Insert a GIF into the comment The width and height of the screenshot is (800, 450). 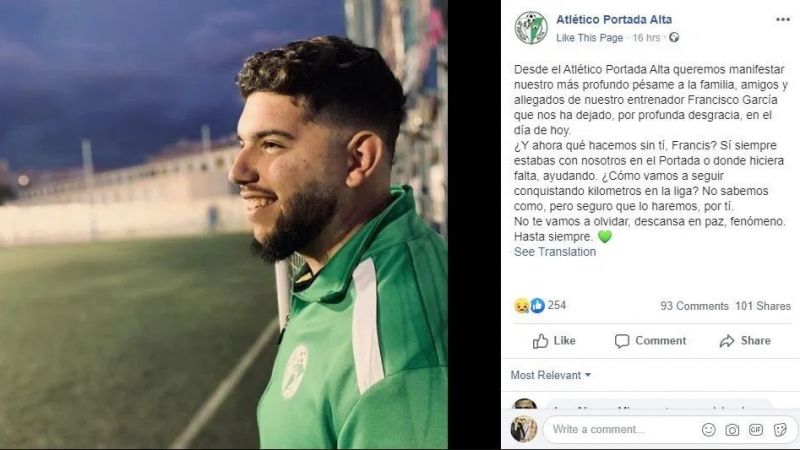[756, 430]
